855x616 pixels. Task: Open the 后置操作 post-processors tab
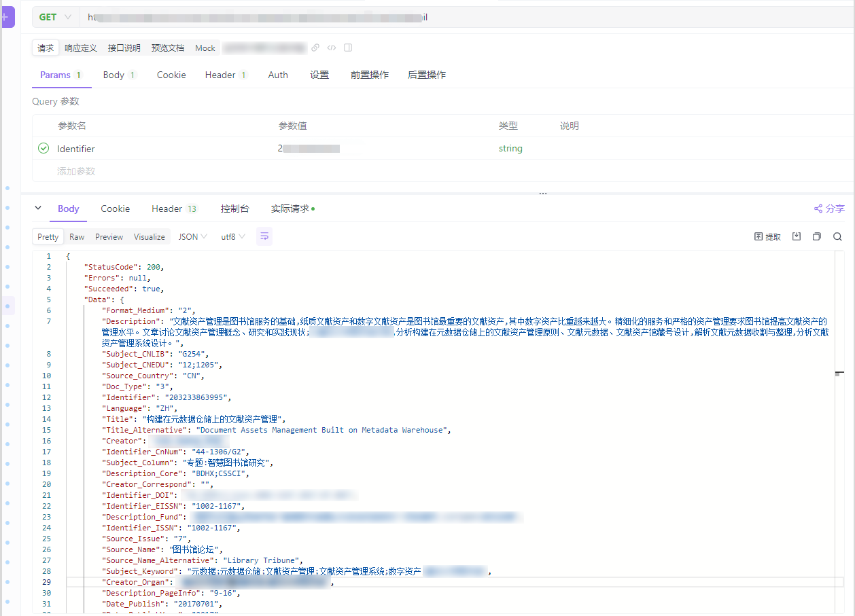click(427, 75)
